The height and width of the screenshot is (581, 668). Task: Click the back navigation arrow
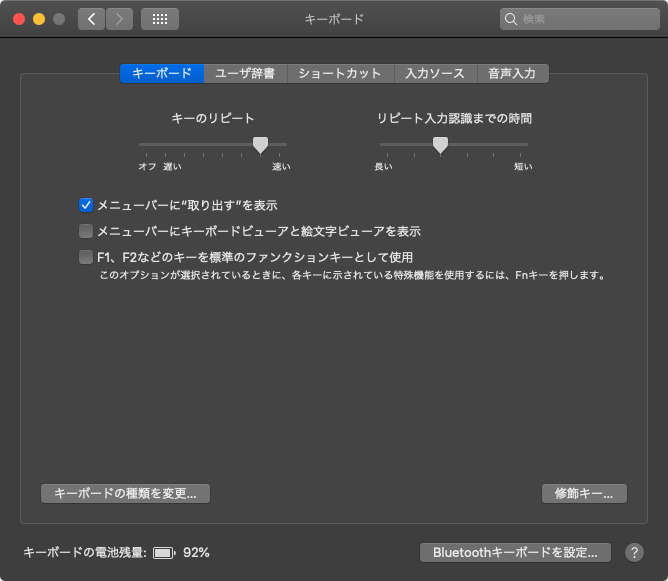[x=92, y=19]
